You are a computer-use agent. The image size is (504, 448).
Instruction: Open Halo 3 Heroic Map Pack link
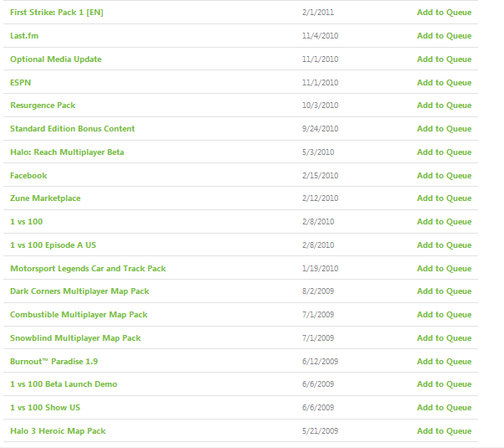pos(58,431)
